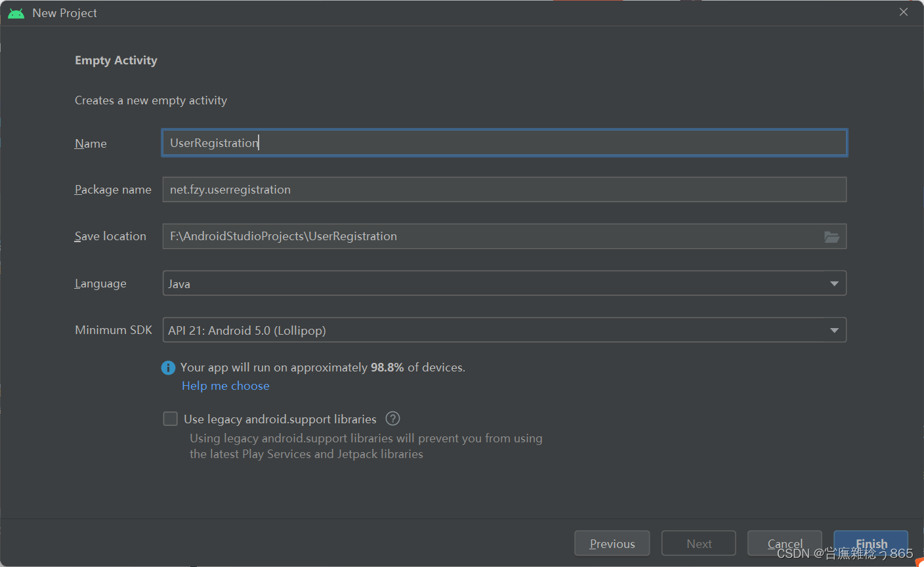Expand the Minimum SDK dropdown
The height and width of the screenshot is (567, 924).
505,330
